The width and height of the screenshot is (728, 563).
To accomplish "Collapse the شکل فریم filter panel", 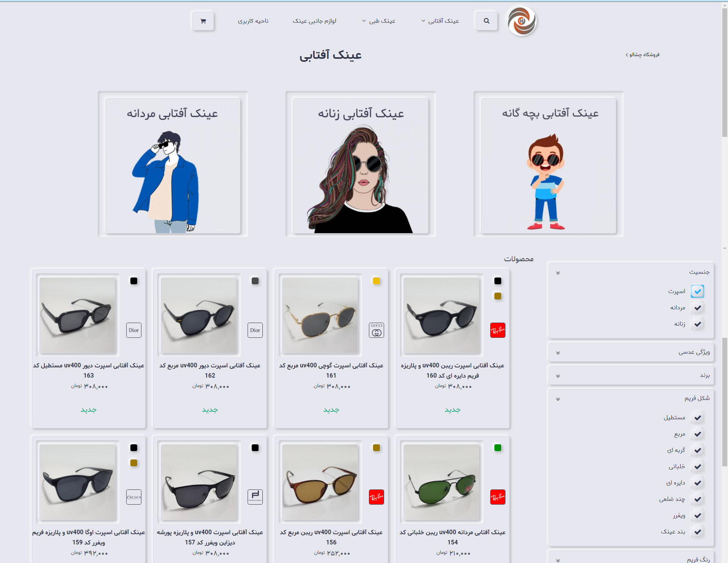I will pyautogui.click(x=558, y=399).
